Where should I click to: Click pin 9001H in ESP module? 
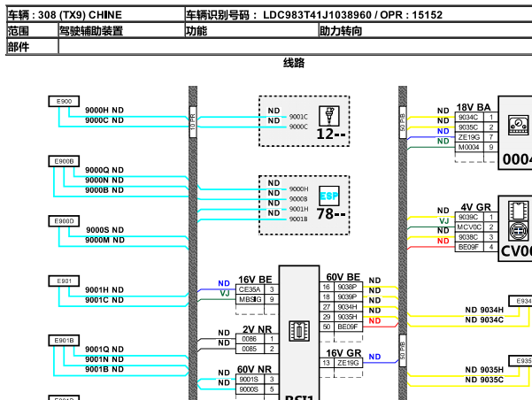pyautogui.click(x=299, y=209)
